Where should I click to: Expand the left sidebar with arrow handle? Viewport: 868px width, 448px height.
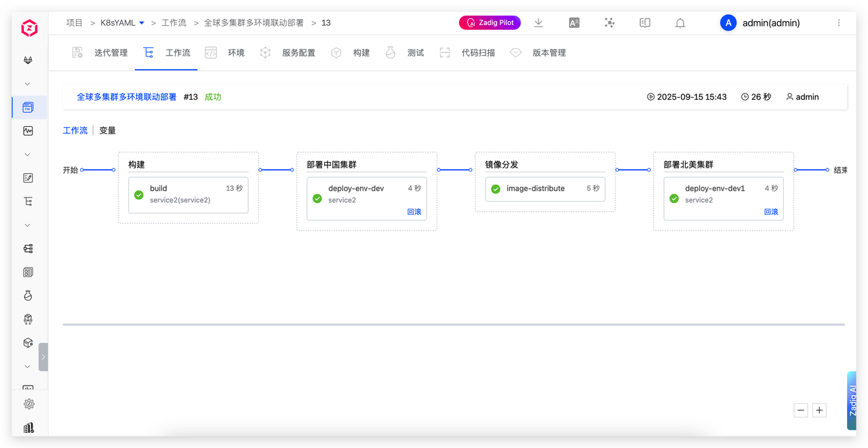[x=43, y=356]
